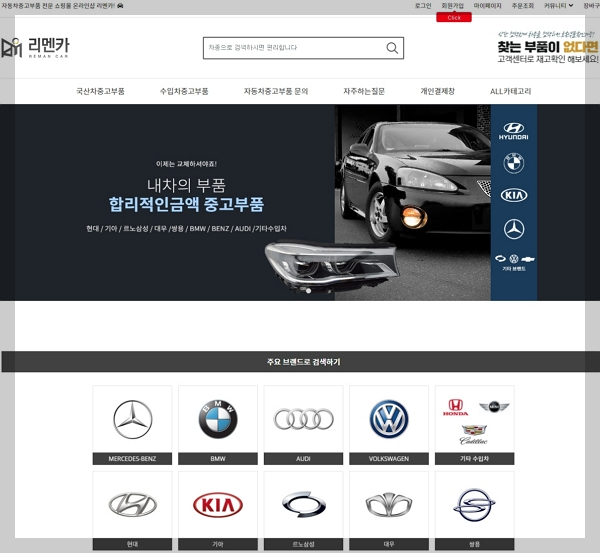Click the 회원가입 link

tap(452, 6)
